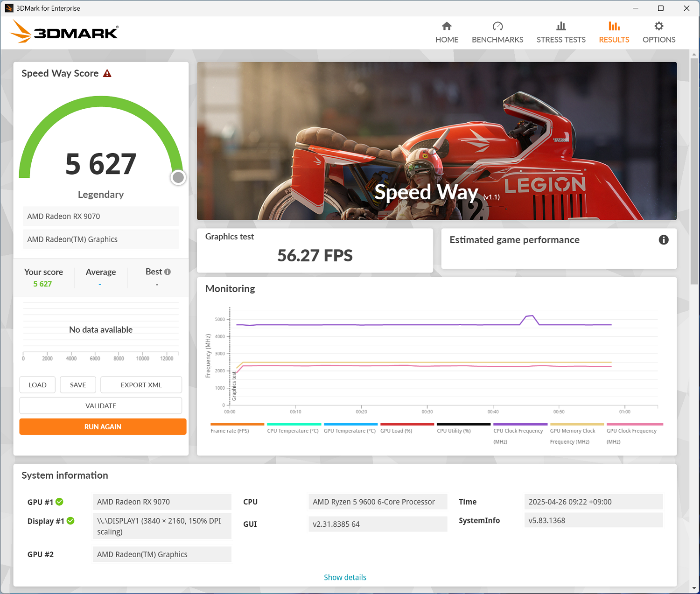
Task: Click the Speed Way banner image
Action: (x=437, y=141)
